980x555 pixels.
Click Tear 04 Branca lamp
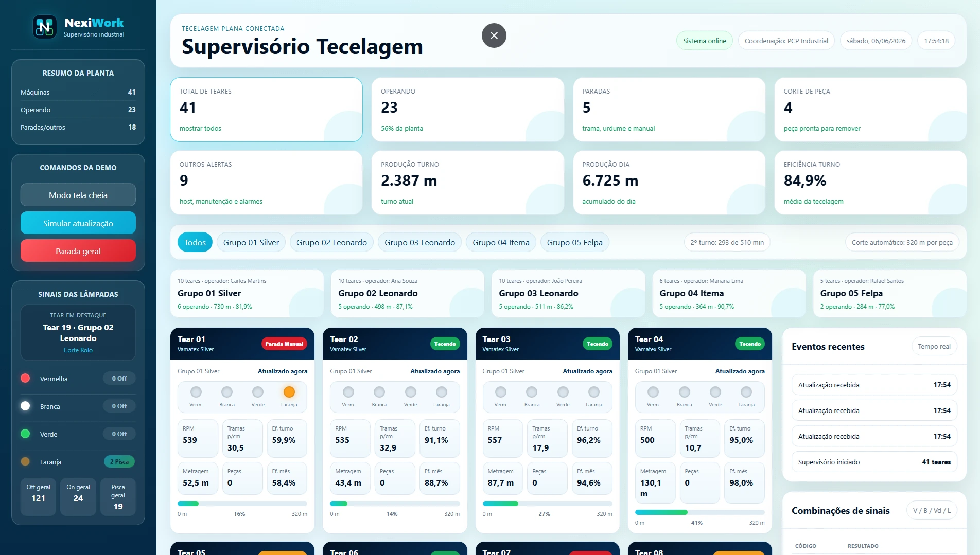click(685, 392)
